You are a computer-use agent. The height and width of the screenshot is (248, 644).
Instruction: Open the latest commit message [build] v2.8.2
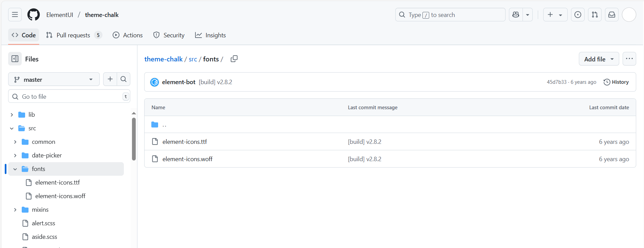(x=215, y=82)
